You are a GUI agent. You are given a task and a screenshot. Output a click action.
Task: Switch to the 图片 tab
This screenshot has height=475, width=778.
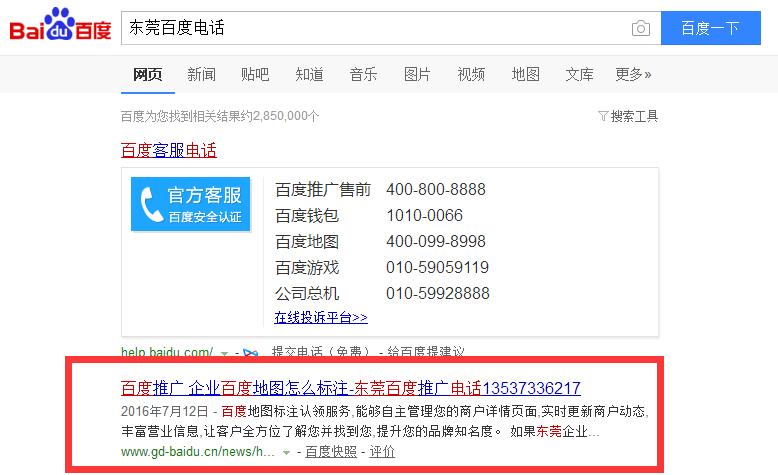(x=417, y=74)
